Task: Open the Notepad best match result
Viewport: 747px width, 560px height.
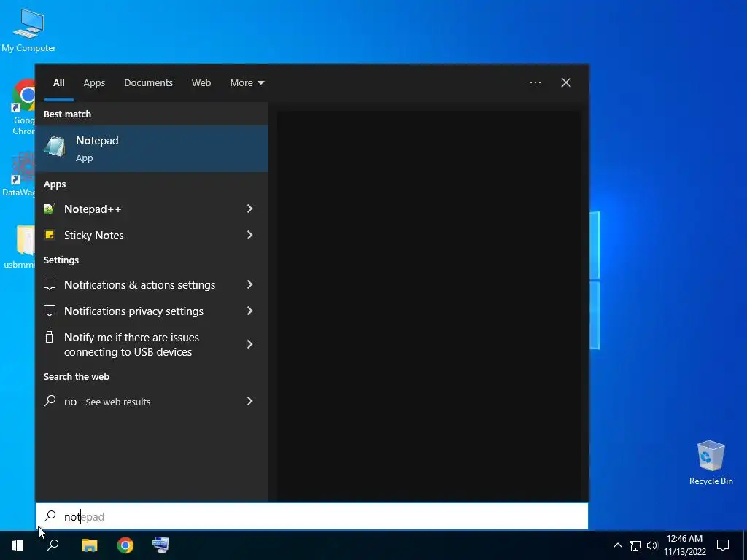Action: click(152, 149)
